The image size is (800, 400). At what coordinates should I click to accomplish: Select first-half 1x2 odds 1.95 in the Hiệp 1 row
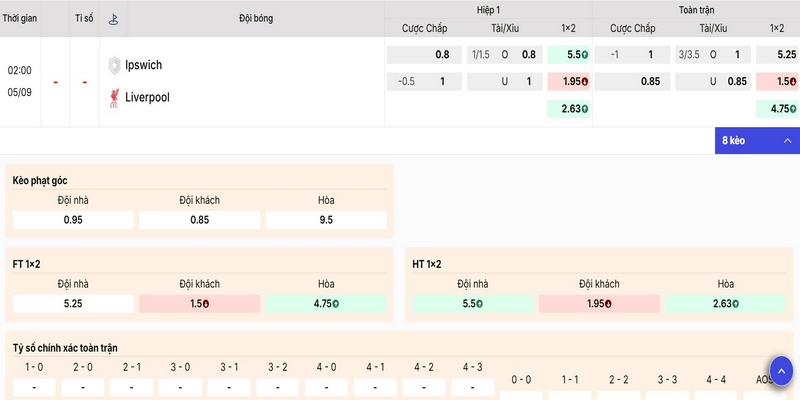coord(568,81)
